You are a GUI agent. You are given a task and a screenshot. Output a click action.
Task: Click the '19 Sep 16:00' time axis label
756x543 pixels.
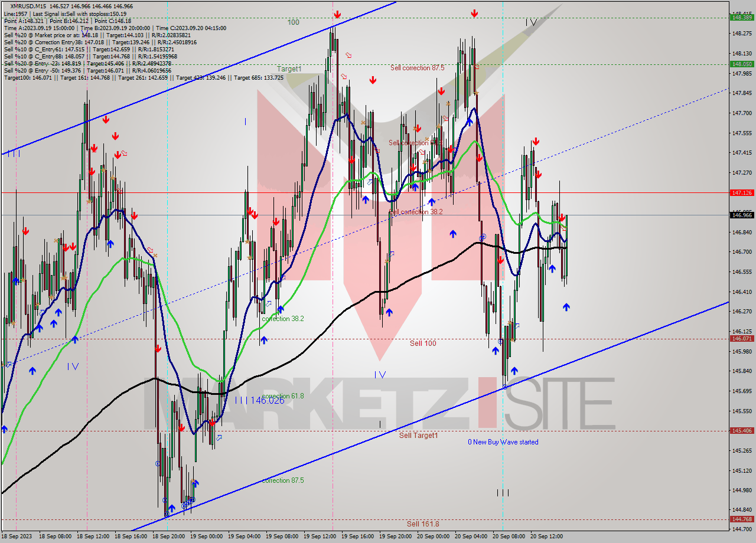coord(357,537)
